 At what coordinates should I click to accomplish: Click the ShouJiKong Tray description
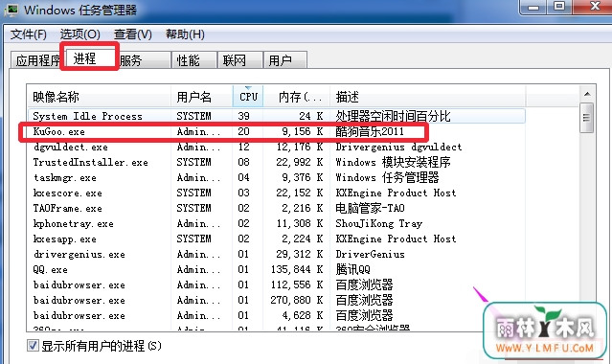tap(378, 223)
